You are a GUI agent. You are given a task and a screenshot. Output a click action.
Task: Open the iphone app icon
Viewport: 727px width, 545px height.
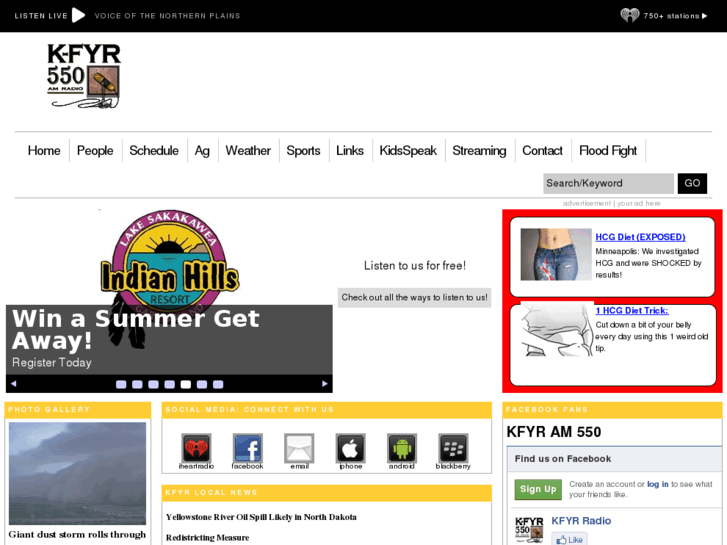(x=351, y=448)
